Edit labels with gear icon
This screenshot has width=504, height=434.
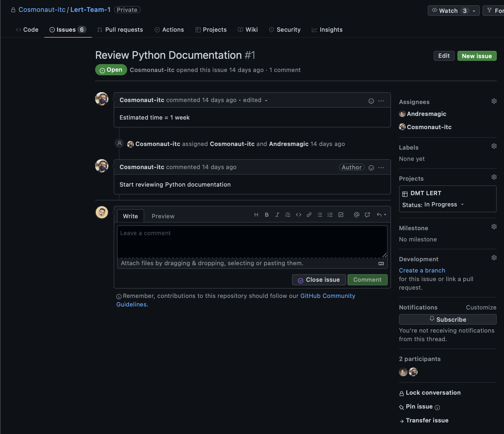(x=494, y=146)
